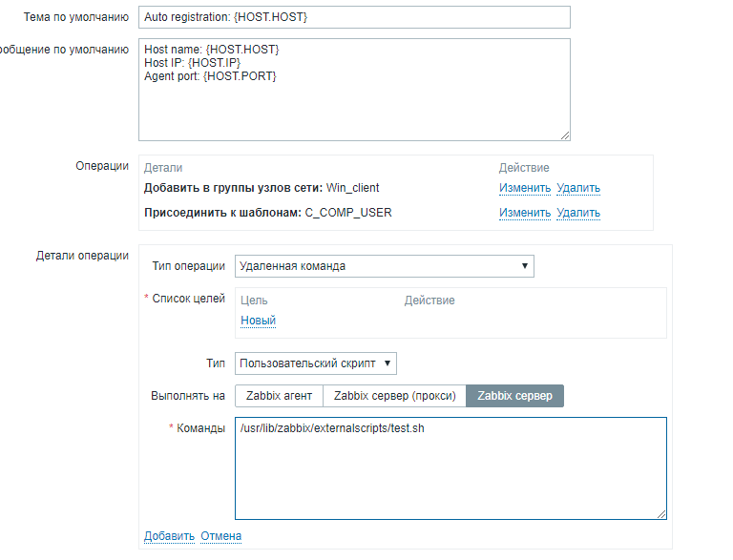This screenshot has height=560, width=733.
Task: Click Изменить for the Win_client group operation
Action: click(x=524, y=188)
